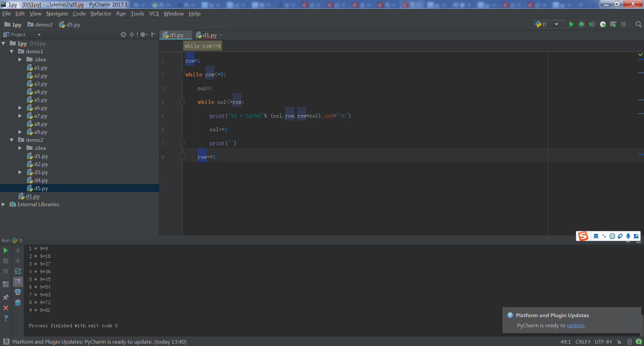
Task: Click the Sogou microphone voice input icon
Action: click(628, 236)
